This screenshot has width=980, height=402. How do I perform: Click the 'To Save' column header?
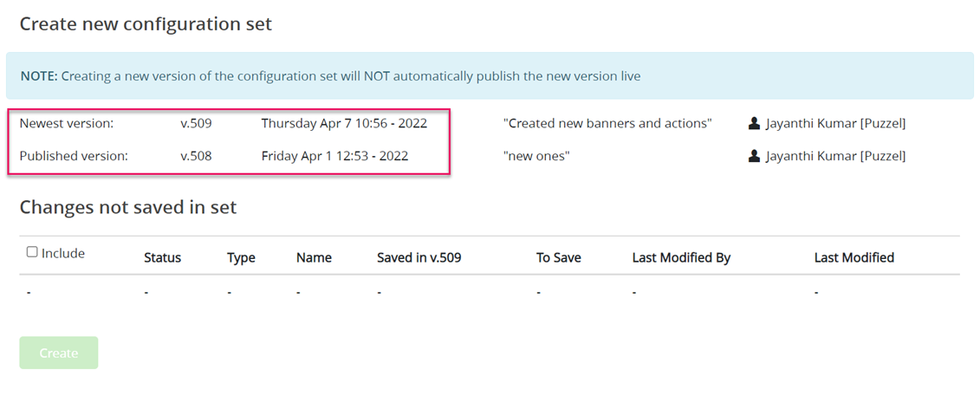559,257
